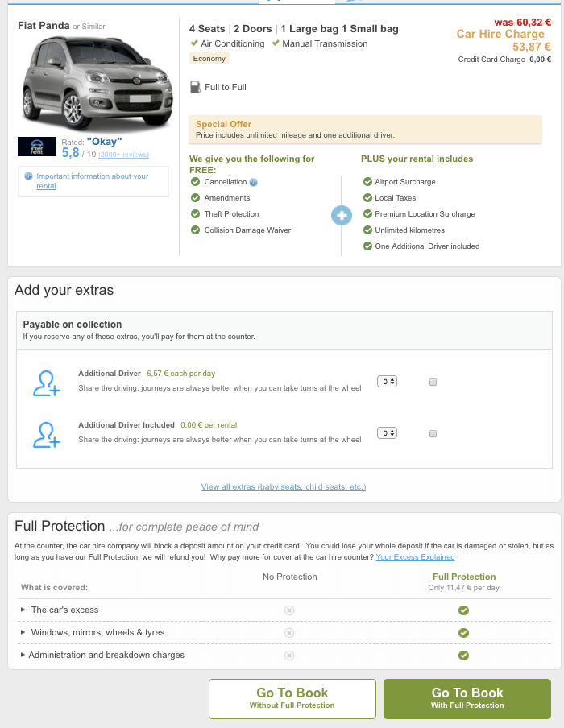
Task: Open Your Excess Explained link
Action: pyautogui.click(x=415, y=556)
